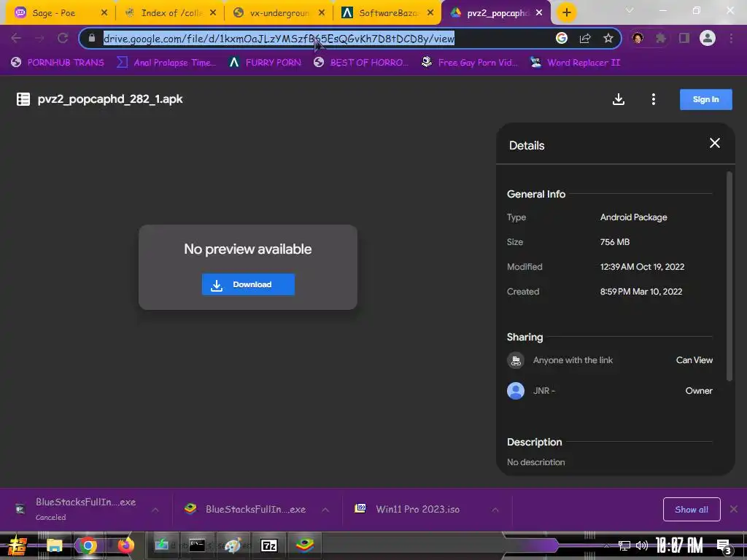Switch to the vx-underground tab
Viewport: 747px width, 560px height.
[279, 13]
